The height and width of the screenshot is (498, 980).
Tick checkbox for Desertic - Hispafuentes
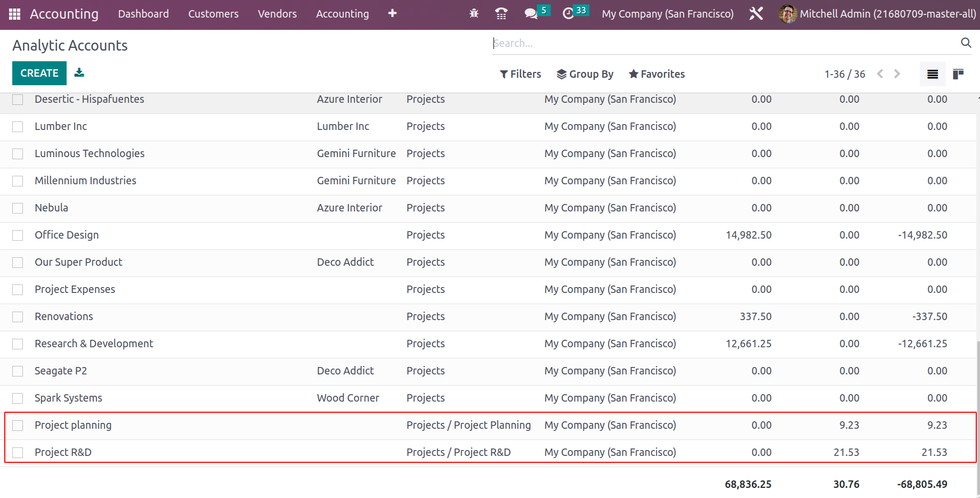18,100
